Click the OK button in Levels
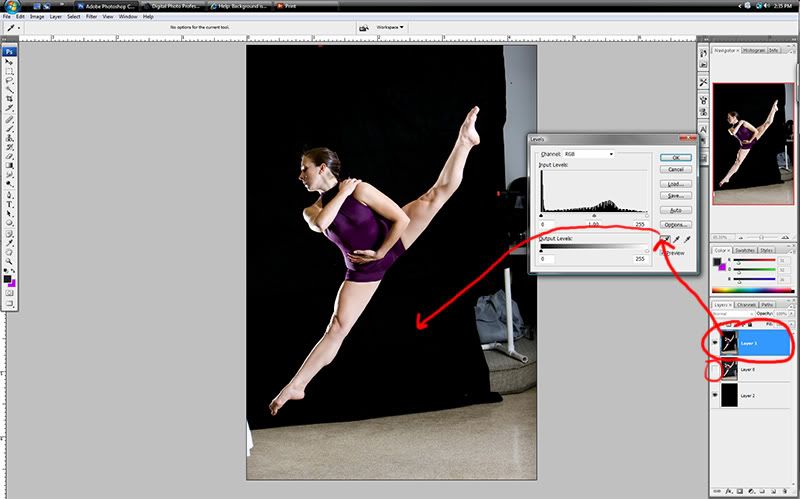This screenshot has width=800, height=499. pos(676,157)
